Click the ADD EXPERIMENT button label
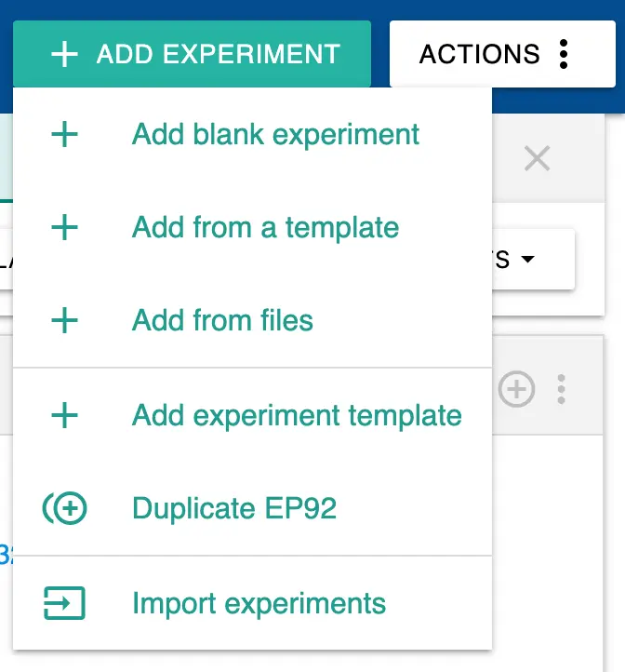Screen dimensions: 625x672 (x=218, y=54)
